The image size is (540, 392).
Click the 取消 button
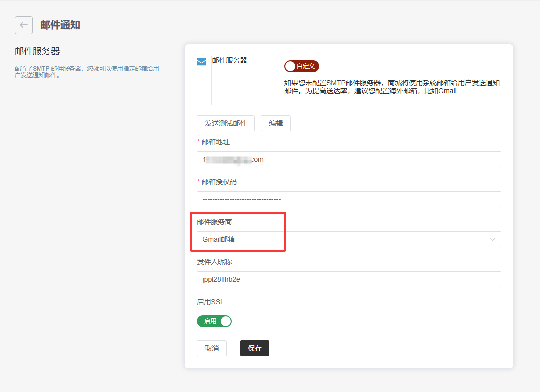[212, 348]
